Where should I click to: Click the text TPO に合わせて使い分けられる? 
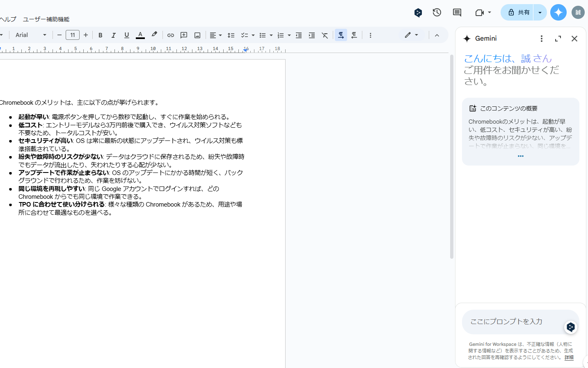[62, 204]
